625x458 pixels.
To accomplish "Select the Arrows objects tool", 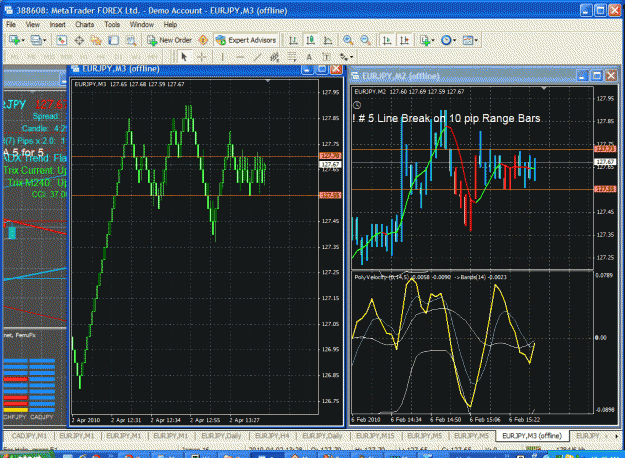I will tap(343, 57).
